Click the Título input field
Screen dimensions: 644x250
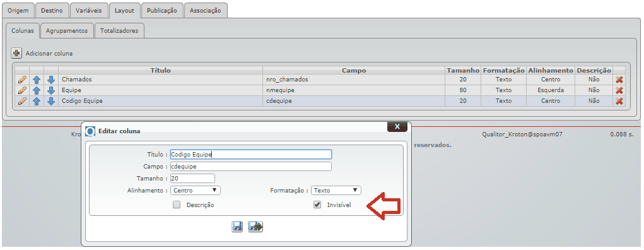pyautogui.click(x=250, y=155)
